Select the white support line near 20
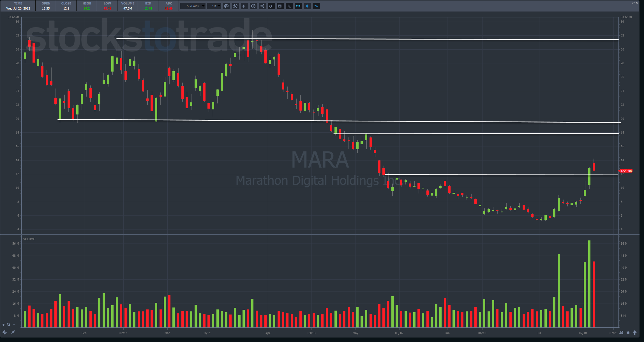The width and height of the screenshot is (644, 342). [x=339, y=121]
